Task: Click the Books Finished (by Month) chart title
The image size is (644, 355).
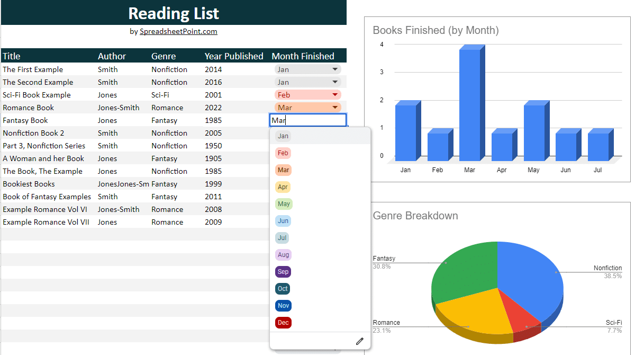Action: click(436, 30)
